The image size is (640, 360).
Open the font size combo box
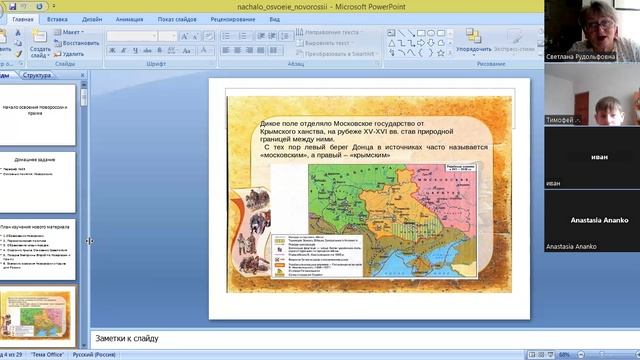pyautogui.click(x=168, y=36)
